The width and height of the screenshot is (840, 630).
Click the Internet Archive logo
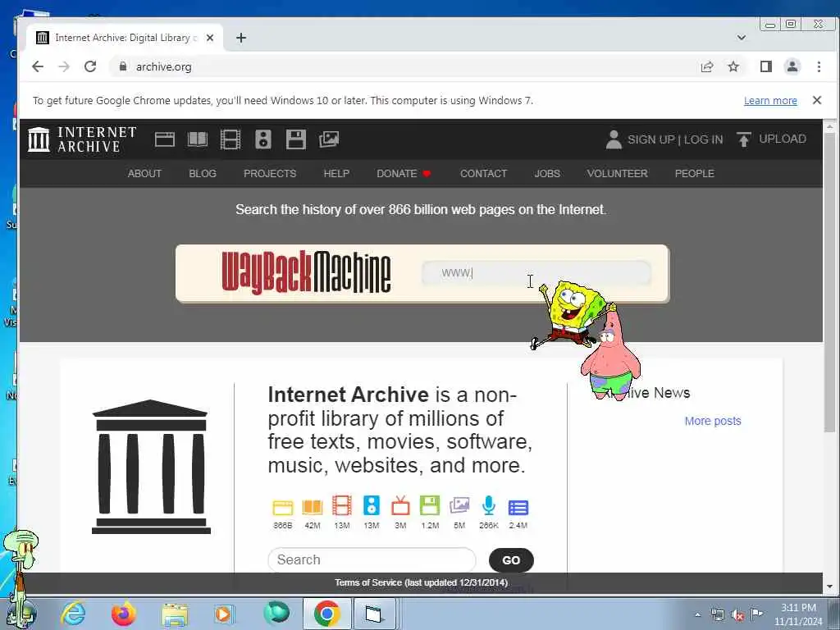[x=82, y=139]
